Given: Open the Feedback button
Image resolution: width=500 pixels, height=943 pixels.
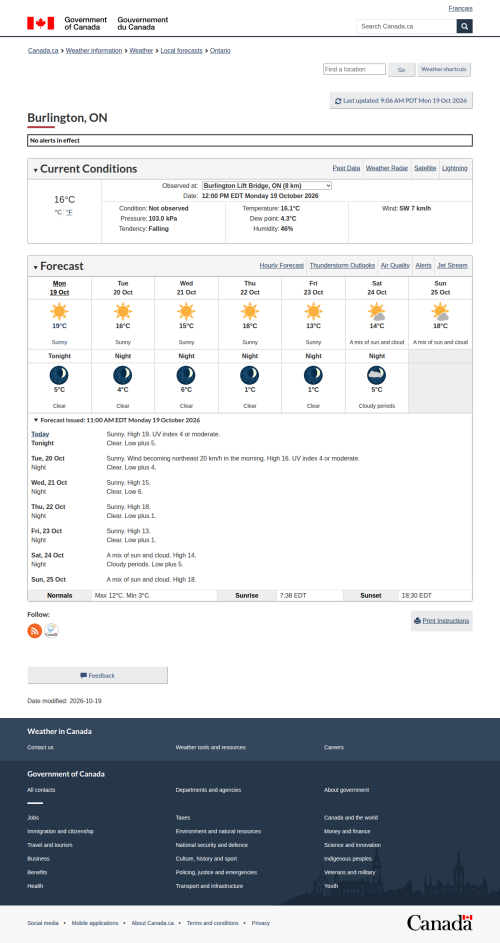Looking at the screenshot, I should 97,675.
